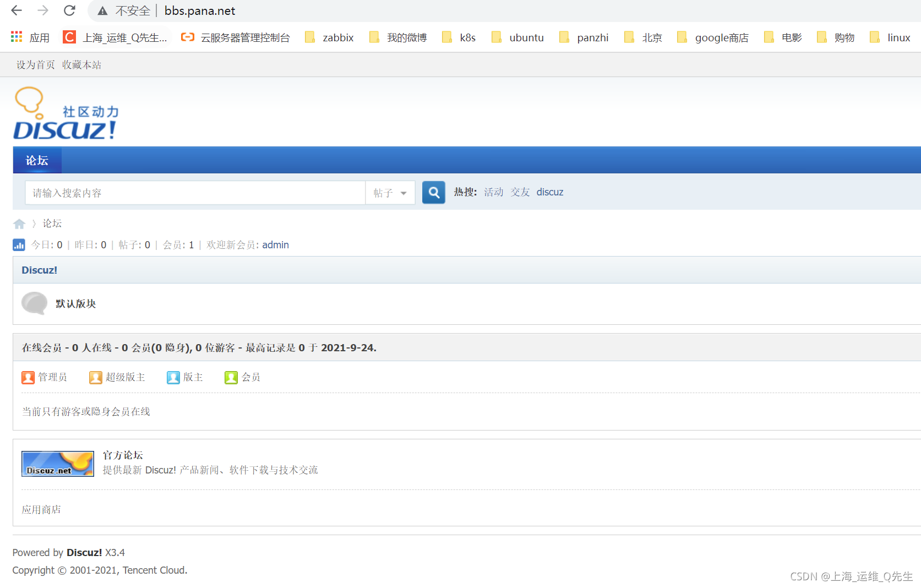Click the 帖子: 0 statistic text
This screenshot has width=921, height=588.
tap(134, 245)
